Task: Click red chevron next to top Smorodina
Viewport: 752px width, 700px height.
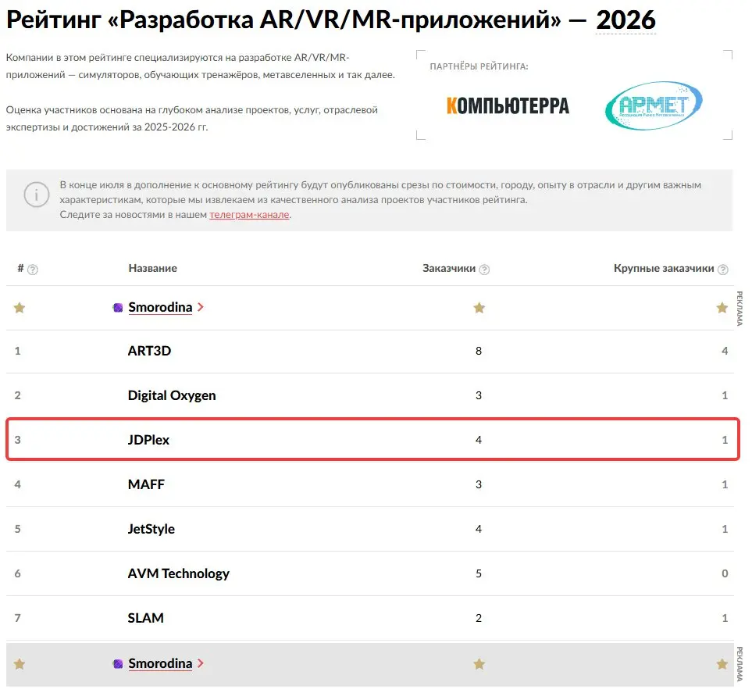Action: click(201, 307)
